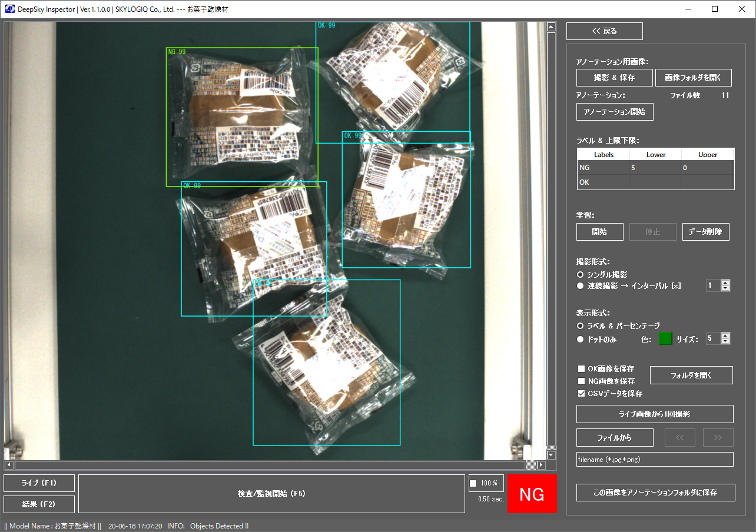Click the image vertical scrollbar up arrow
The image size is (756, 532).
click(552, 26)
